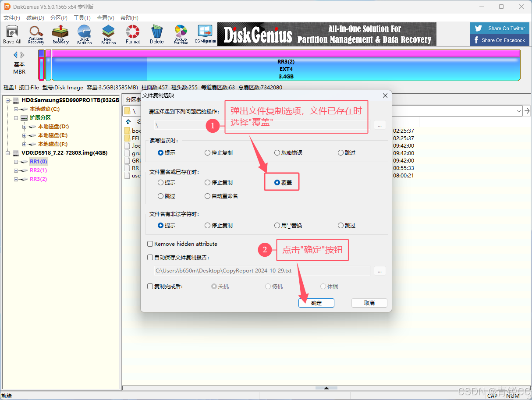
Task: Expand the RR3(2) partition node
Action: pyautogui.click(x=16, y=179)
